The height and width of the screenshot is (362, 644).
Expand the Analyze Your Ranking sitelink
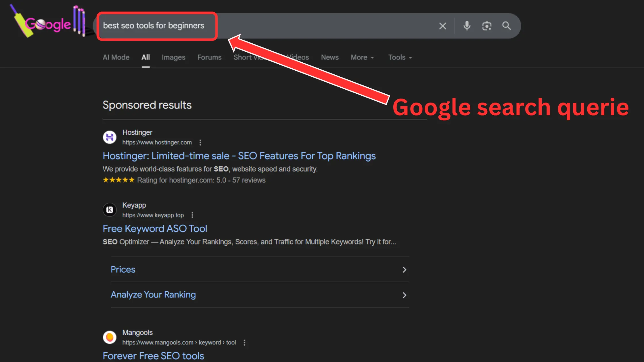tap(260, 295)
